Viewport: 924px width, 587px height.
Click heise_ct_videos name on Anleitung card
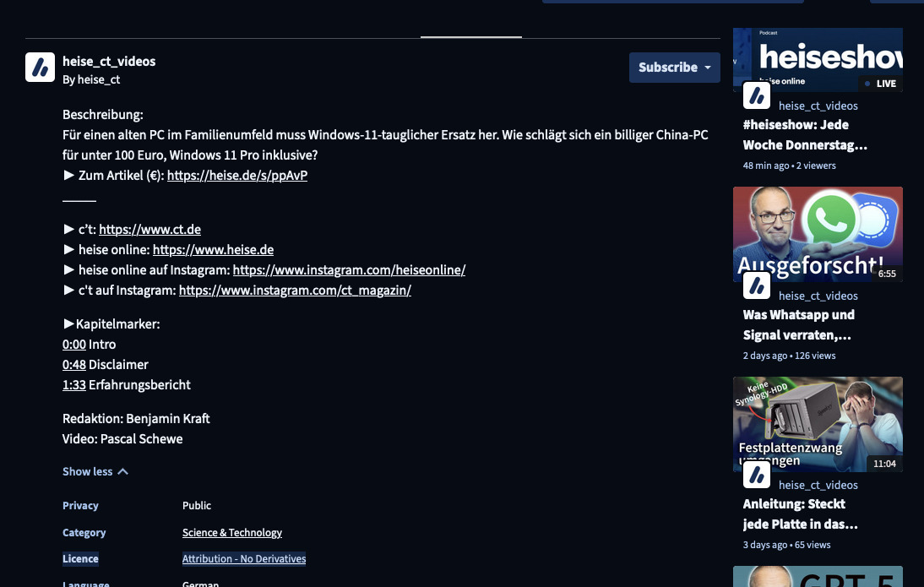coord(818,485)
